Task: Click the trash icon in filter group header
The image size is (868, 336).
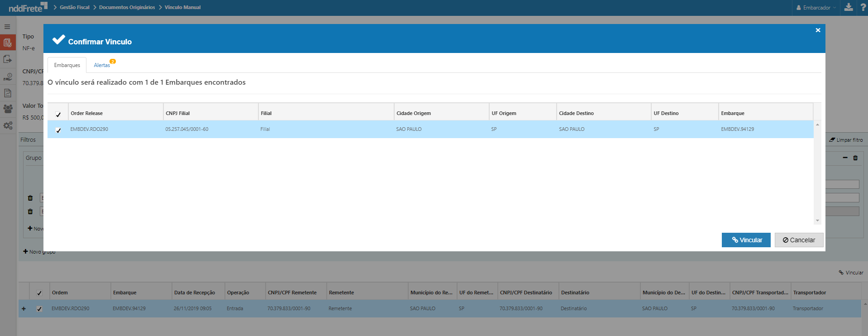Action: (x=855, y=158)
